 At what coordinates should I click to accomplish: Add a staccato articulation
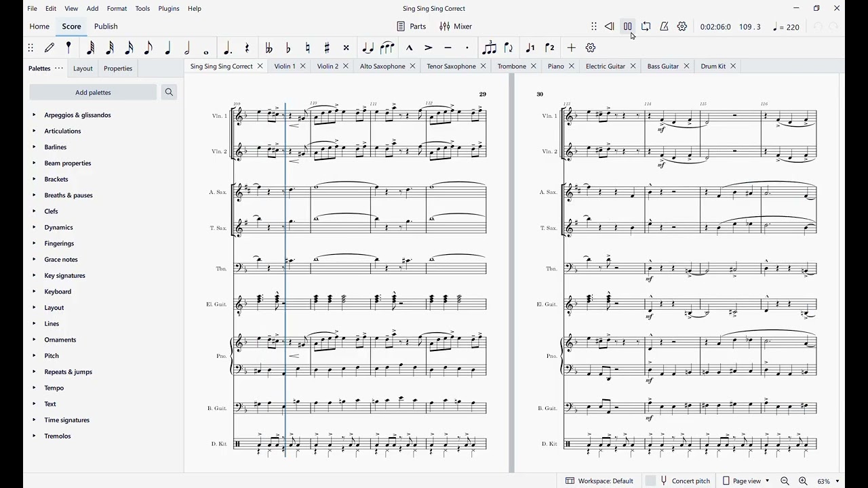point(467,48)
